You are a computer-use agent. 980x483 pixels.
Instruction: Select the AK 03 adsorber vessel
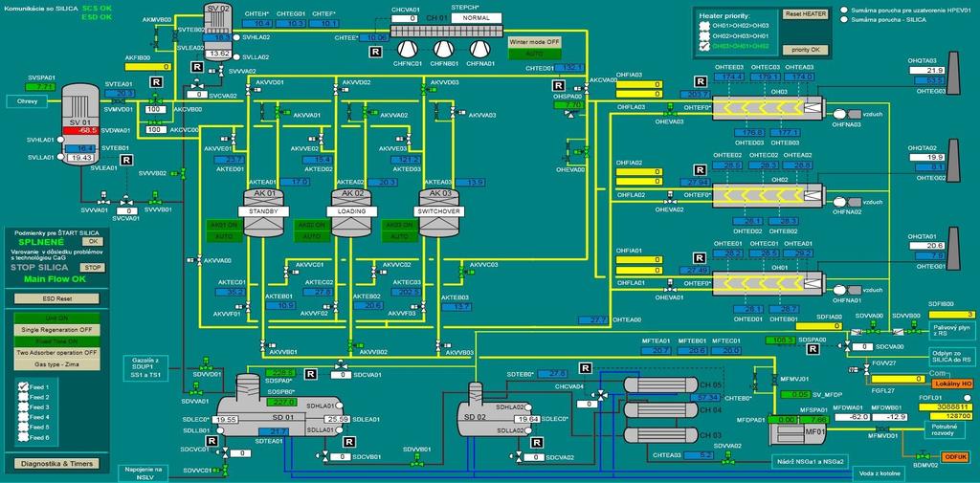(438, 212)
